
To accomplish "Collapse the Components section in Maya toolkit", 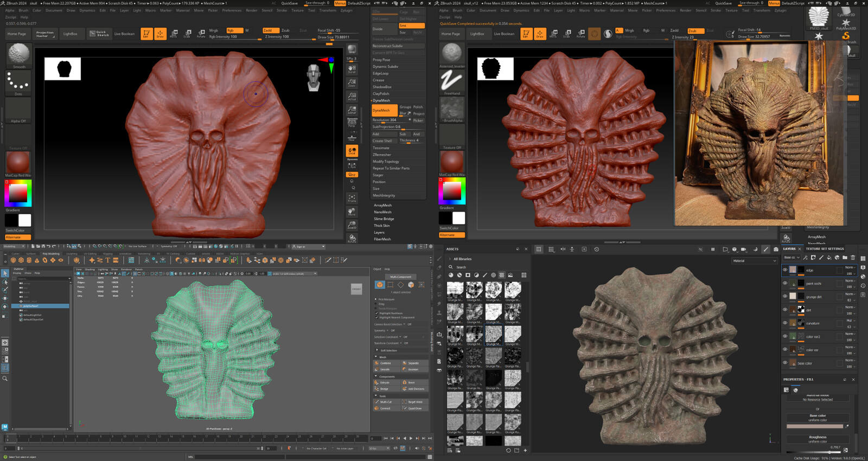I will click(375, 376).
